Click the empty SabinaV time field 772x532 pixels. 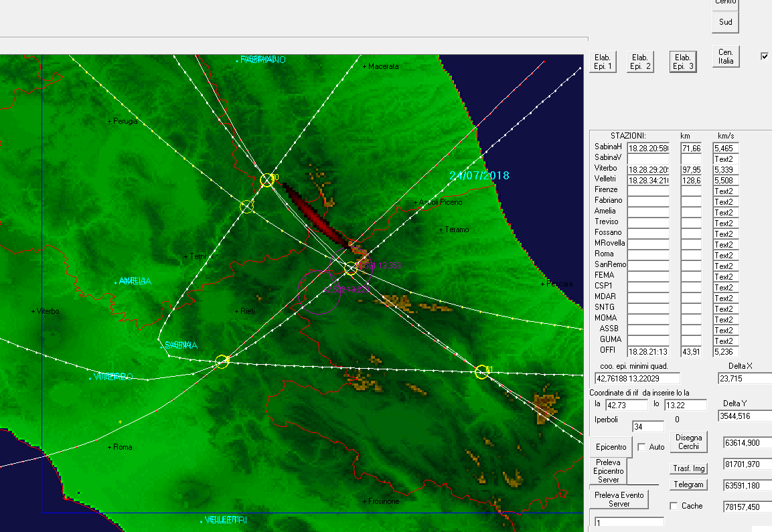[x=648, y=159]
